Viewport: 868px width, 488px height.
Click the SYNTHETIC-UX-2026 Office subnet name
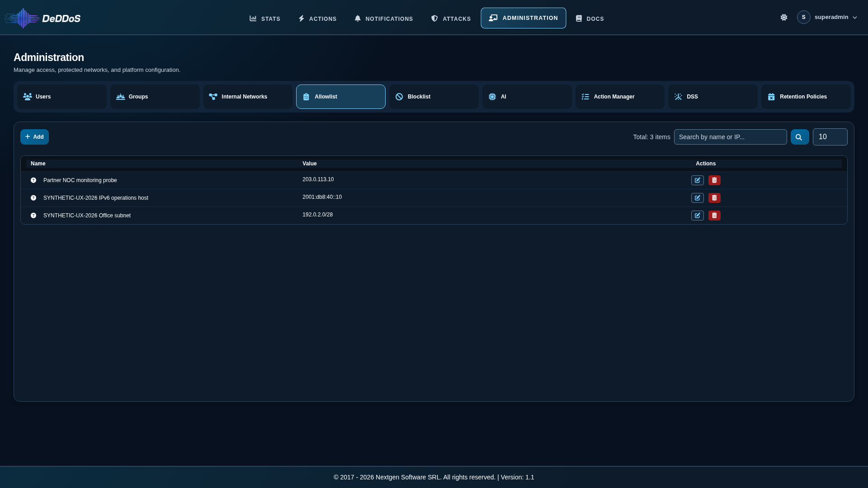coord(87,216)
